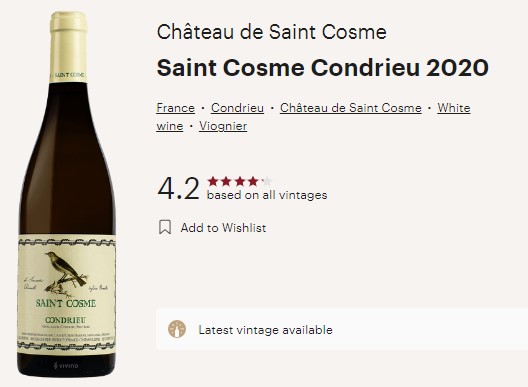The height and width of the screenshot is (387, 528).
Task: Click the Vivino watermark on bottle base
Action: click(66, 365)
